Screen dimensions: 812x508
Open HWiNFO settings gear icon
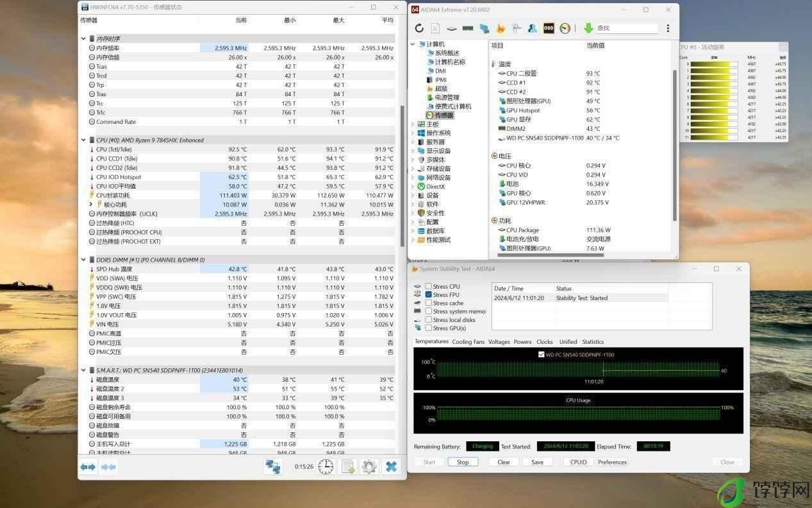pyautogui.click(x=369, y=466)
